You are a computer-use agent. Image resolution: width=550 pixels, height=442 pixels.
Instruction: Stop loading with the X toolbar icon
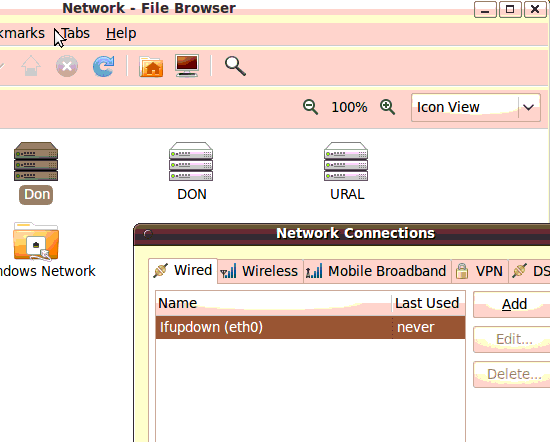tap(67, 66)
